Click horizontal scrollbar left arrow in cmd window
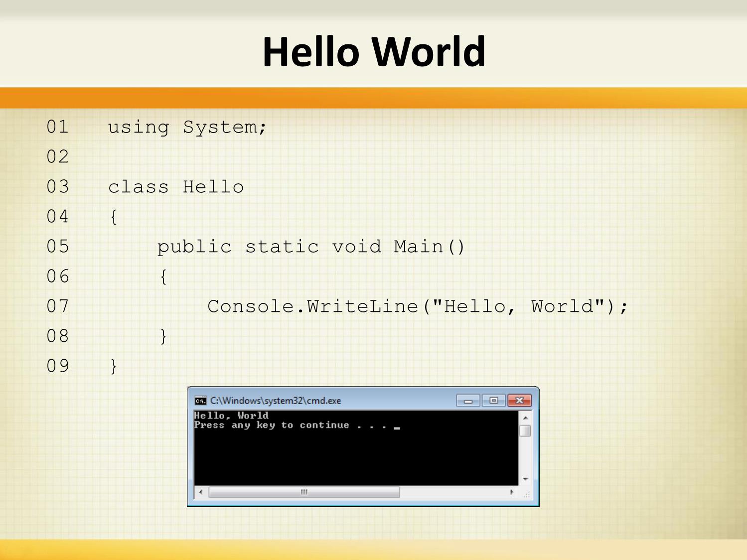Screen dimensions: 747x560 200,492
